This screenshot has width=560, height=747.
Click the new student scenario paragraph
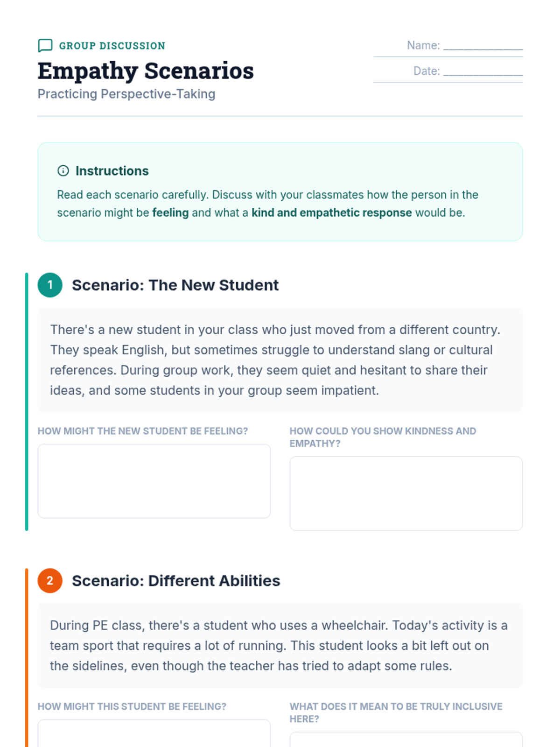275,360
